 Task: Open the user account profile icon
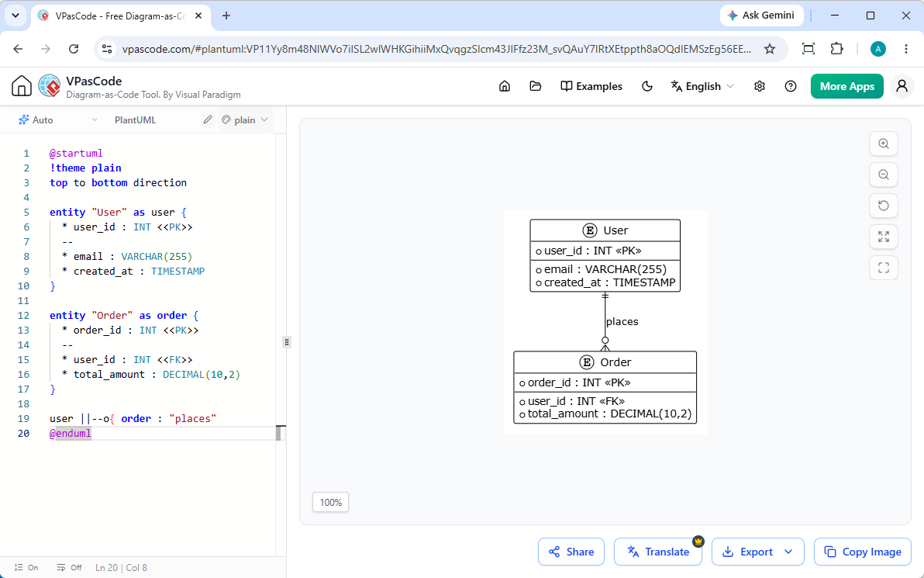(902, 86)
